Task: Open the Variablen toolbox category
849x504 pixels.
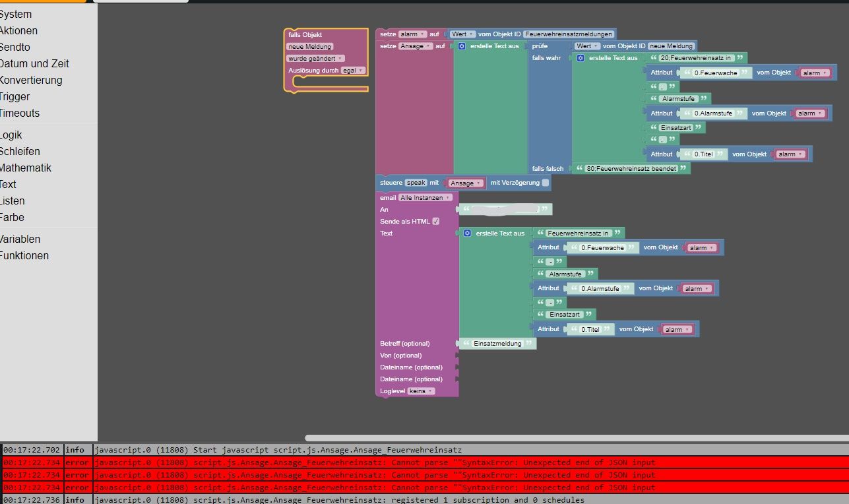Action: [20, 239]
